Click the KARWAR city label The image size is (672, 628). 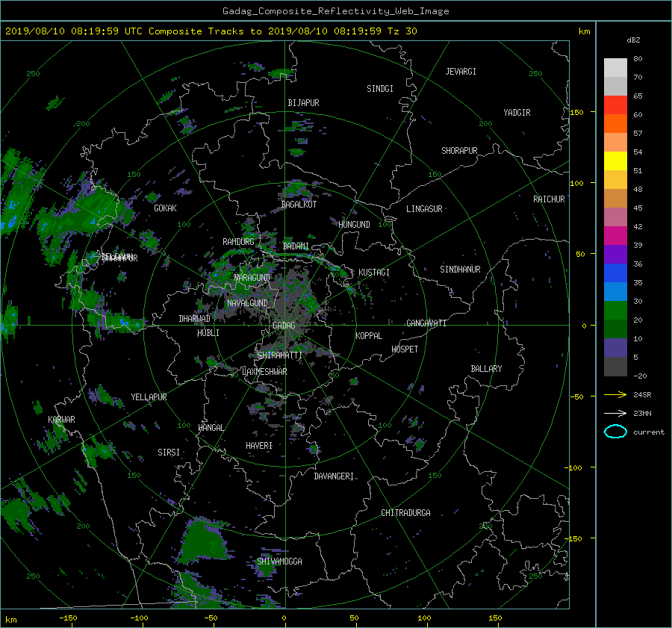pyautogui.click(x=61, y=420)
